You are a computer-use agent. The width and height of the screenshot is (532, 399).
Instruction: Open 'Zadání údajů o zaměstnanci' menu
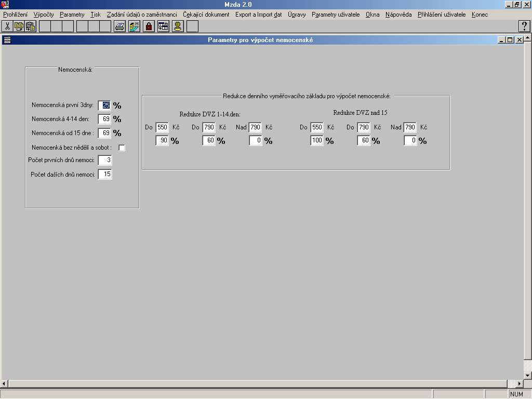(x=142, y=15)
